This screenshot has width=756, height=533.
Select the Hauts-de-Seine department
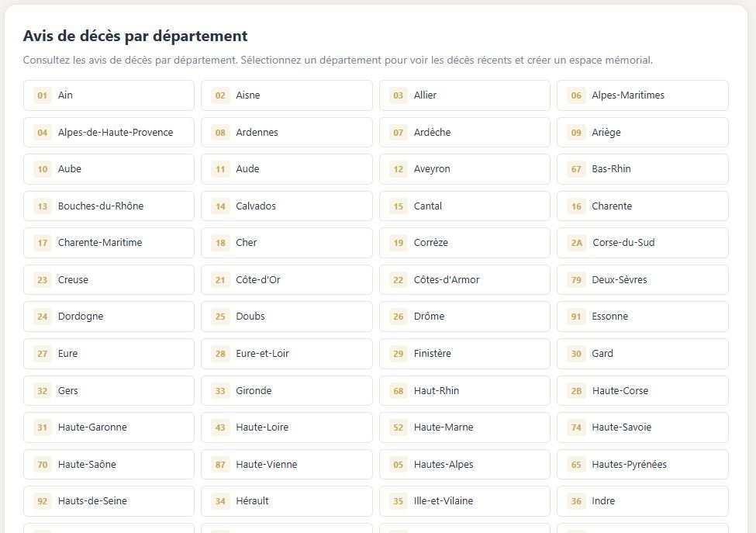(109, 500)
